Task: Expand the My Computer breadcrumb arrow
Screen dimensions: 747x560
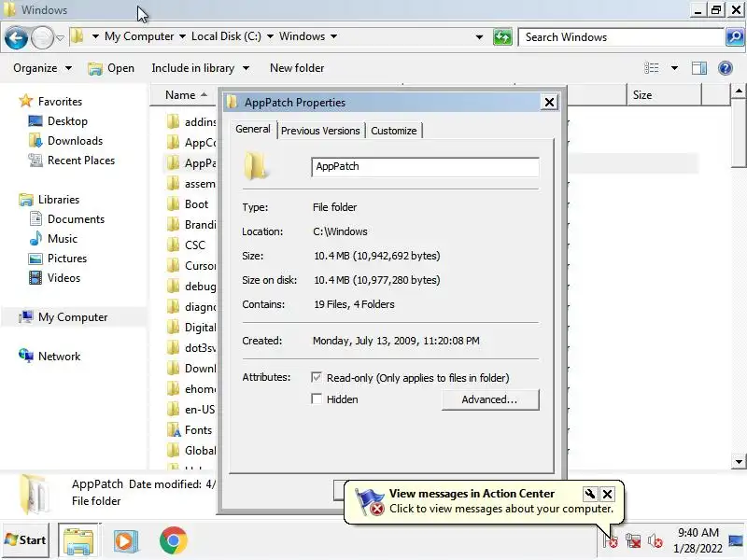Action: tap(182, 36)
